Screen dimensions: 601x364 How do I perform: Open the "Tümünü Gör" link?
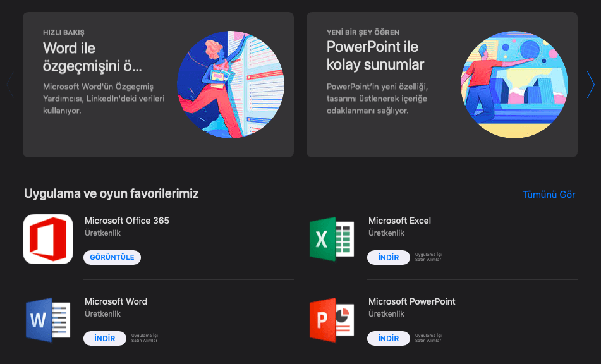549,195
